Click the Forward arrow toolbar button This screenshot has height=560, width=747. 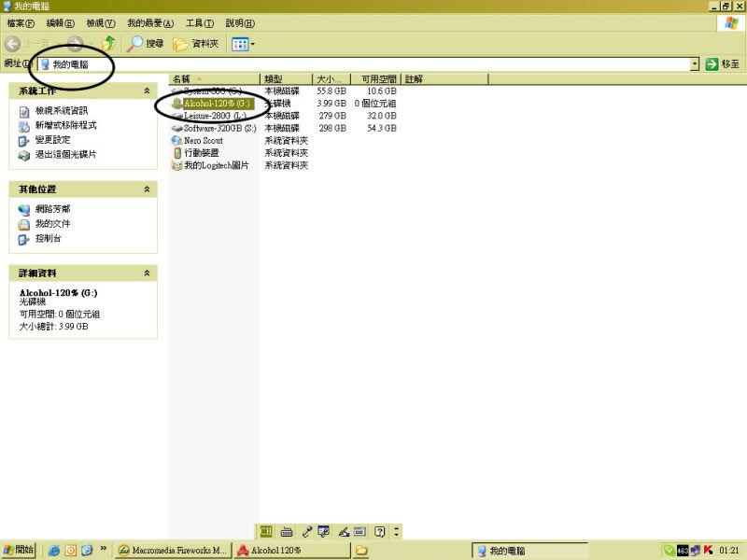pos(75,44)
